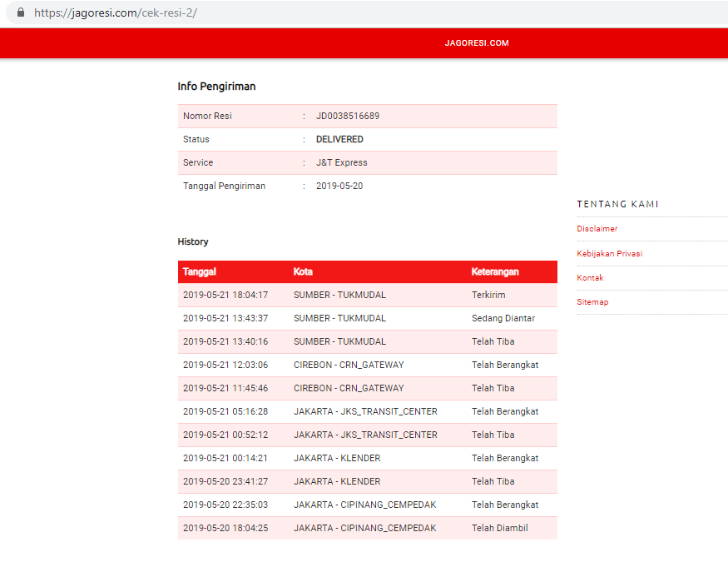Click the Service label in Info Pengiriman

tap(198, 162)
